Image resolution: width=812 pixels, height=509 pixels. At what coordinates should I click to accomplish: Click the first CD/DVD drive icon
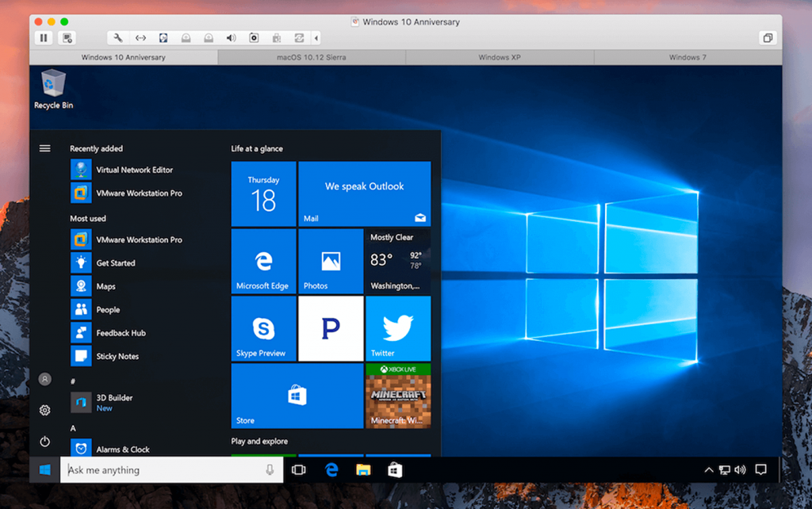click(x=186, y=38)
